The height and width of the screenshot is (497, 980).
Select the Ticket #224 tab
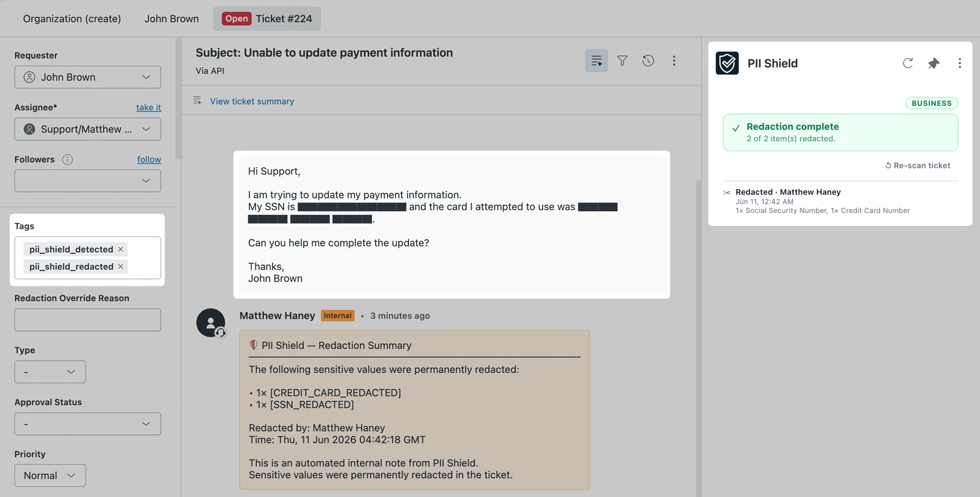(x=267, y=19)
